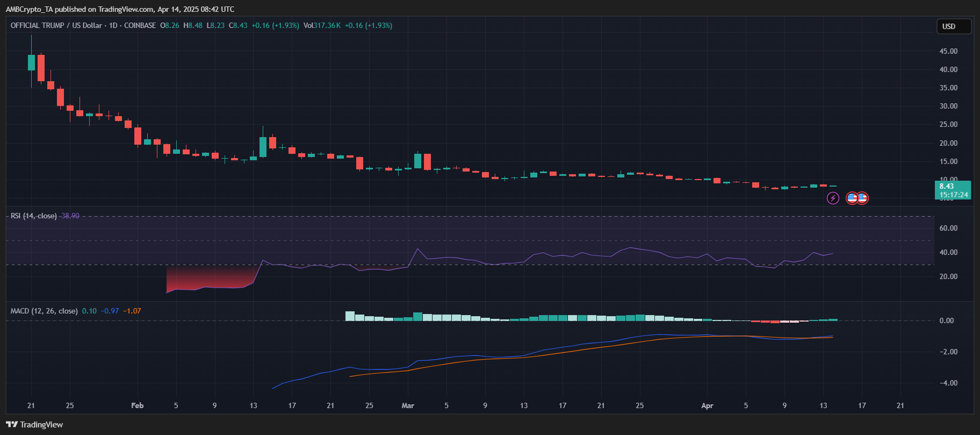Click the Feb label on the time axis
This screenshot has height=435, width=980.
click(x=138, y=405)
